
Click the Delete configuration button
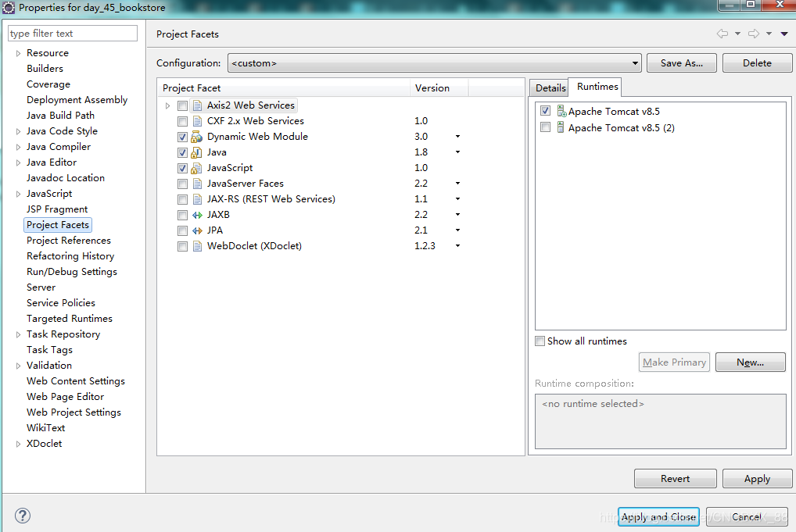pyautogui.click(x=757, y=62)
